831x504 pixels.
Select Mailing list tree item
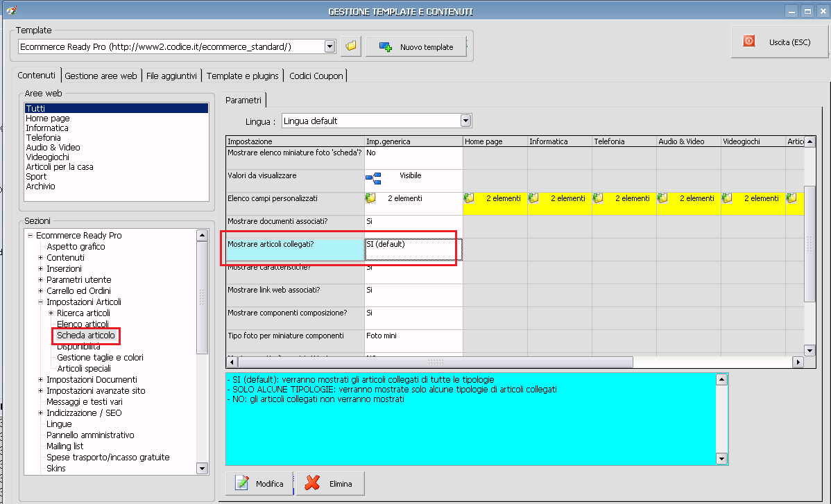coord(65,446)
